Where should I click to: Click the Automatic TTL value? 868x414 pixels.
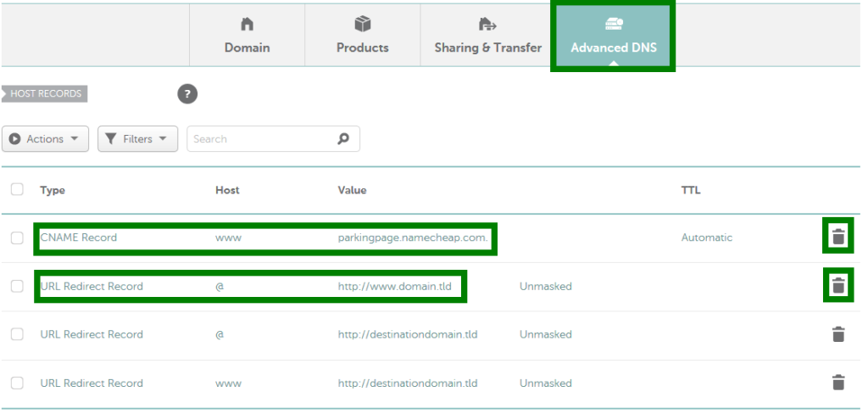[x=706, y=238]
